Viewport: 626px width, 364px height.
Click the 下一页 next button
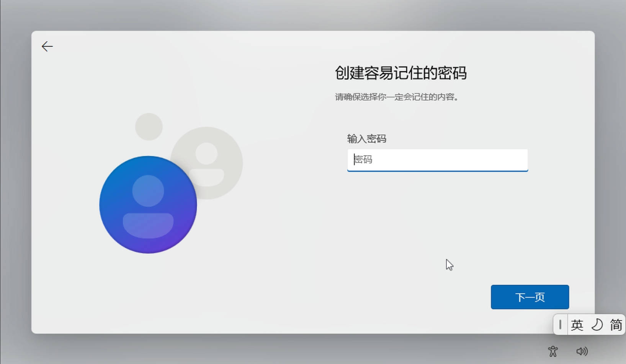point(530,297)
